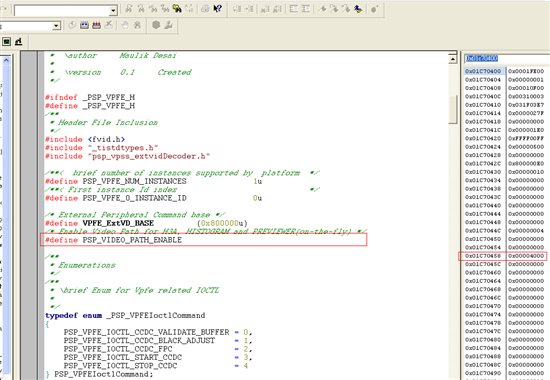This screenshot has width=550, height=380.
Task: Click inside the wide top toolbar combo field
Action: [62, 11]
